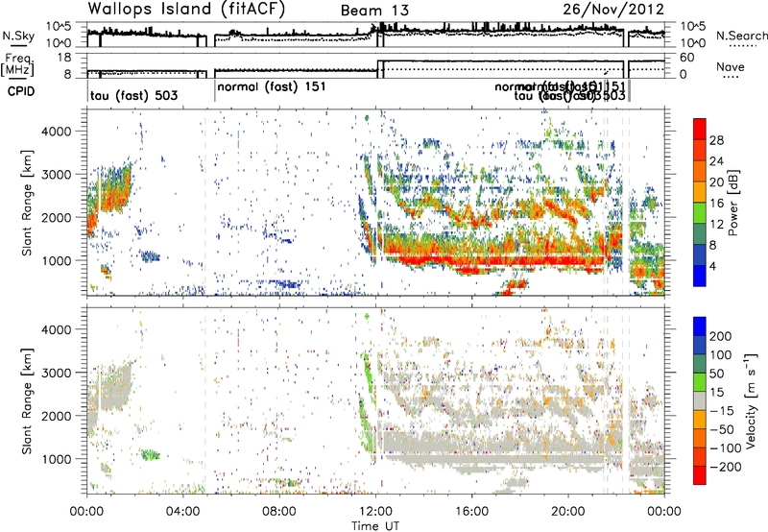Click the "-200" velocity color bar label
768x532 pixels.
726,467
